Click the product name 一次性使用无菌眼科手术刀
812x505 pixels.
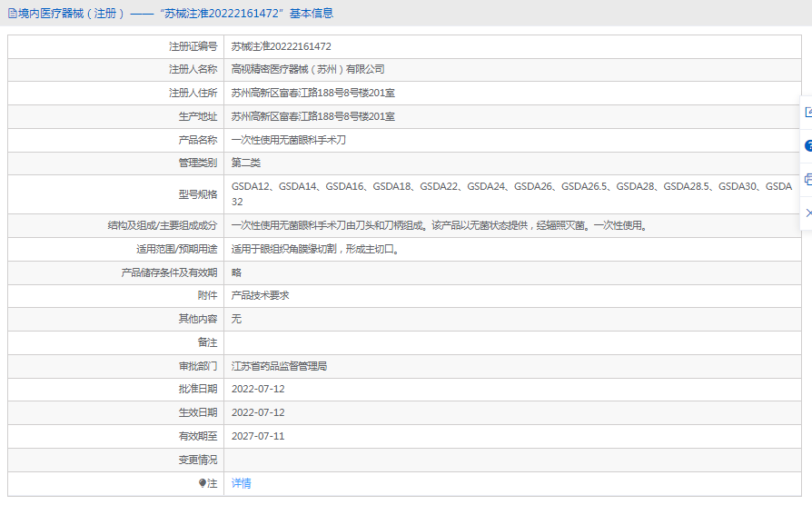(x=289, y=140)
